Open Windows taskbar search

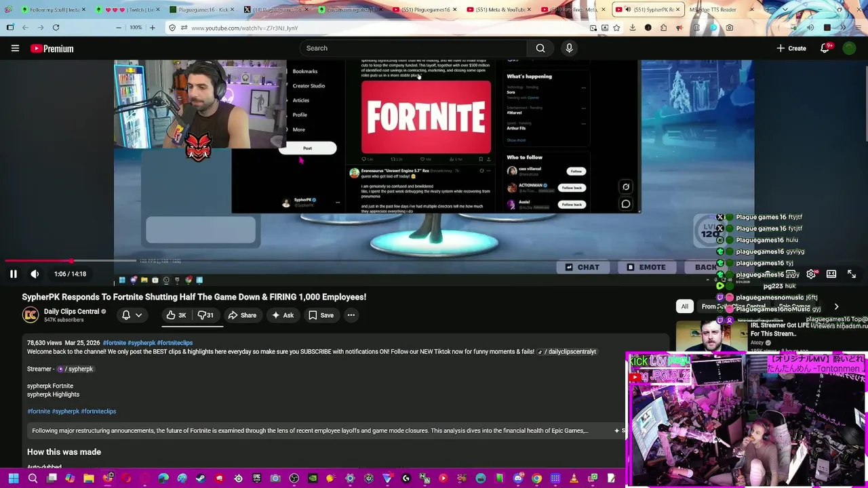tap(33, 479)
